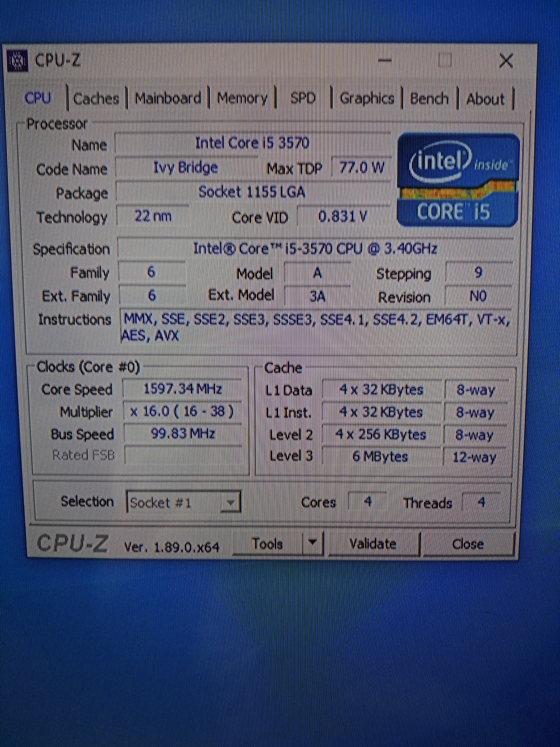Expand the Socket #1 selection dropdown
The height and width of the screenshot is (747, 560).
[x=231, y=503]
